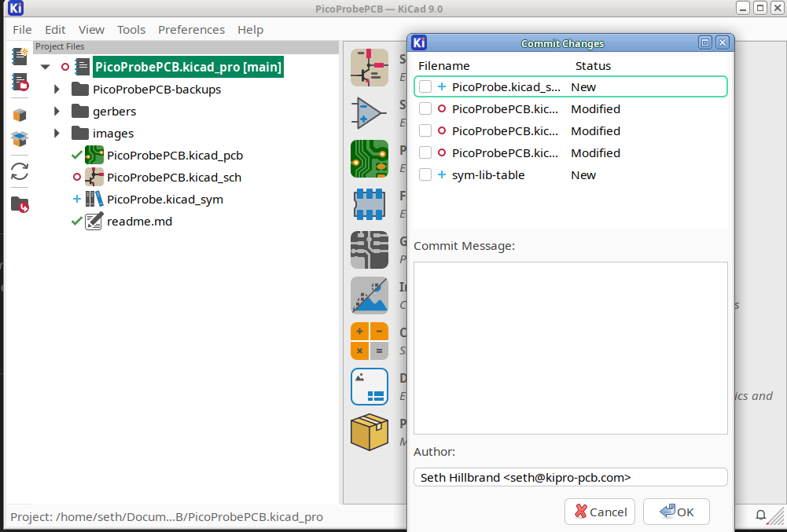The image size is (787, 532).
Task: Check the sym-lib-table file checkbox
Action: click(425, 174)
